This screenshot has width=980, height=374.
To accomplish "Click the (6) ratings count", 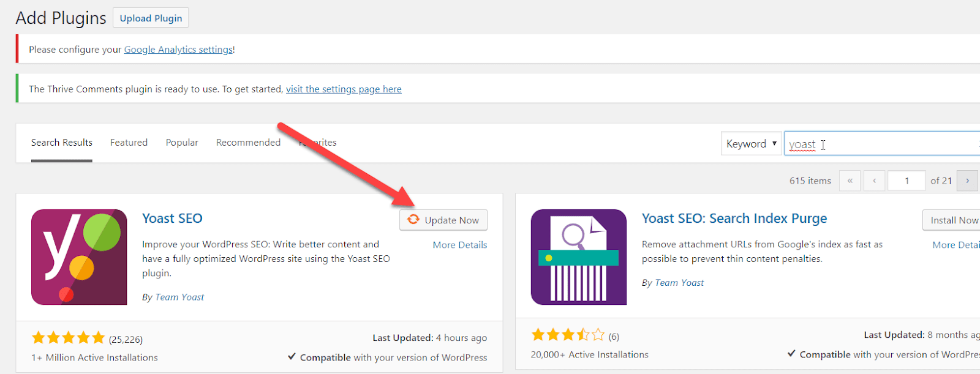I will [614, 336].
